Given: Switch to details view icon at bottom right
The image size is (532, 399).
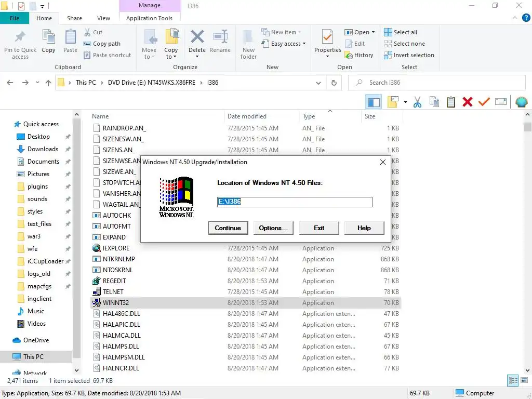Looking at the screenshot, I should tap(512, 380).
